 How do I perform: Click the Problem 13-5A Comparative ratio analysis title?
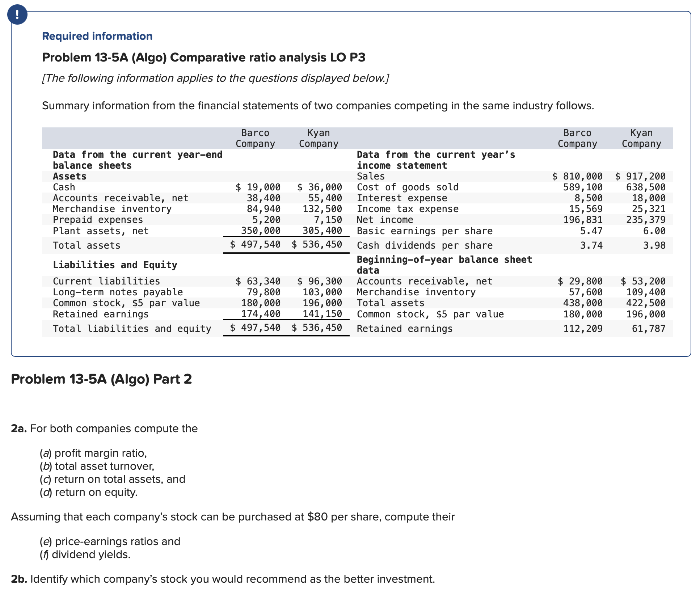[203, 57]
